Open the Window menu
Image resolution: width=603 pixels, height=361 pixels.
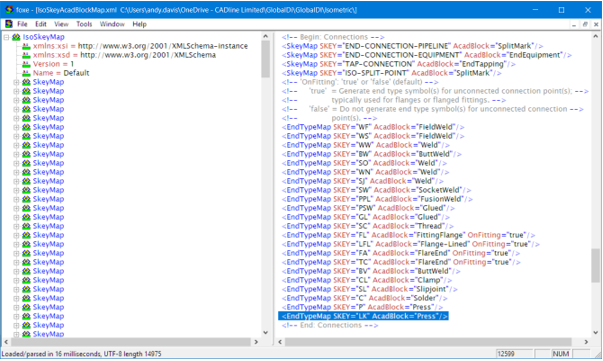pos(112,24)
